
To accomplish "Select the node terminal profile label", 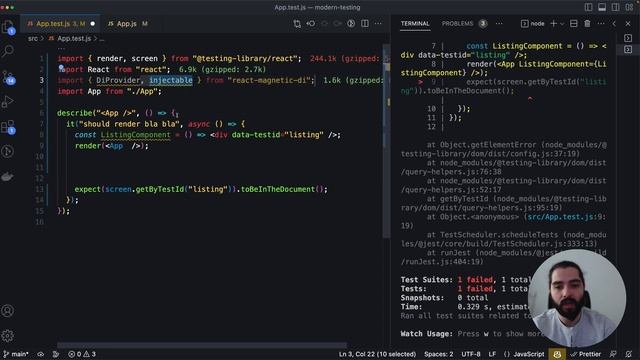I will tap(533, 24).
